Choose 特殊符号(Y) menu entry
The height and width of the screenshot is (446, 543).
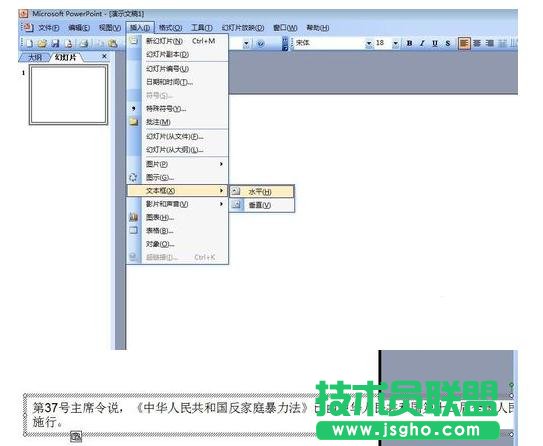click(177, 108)
